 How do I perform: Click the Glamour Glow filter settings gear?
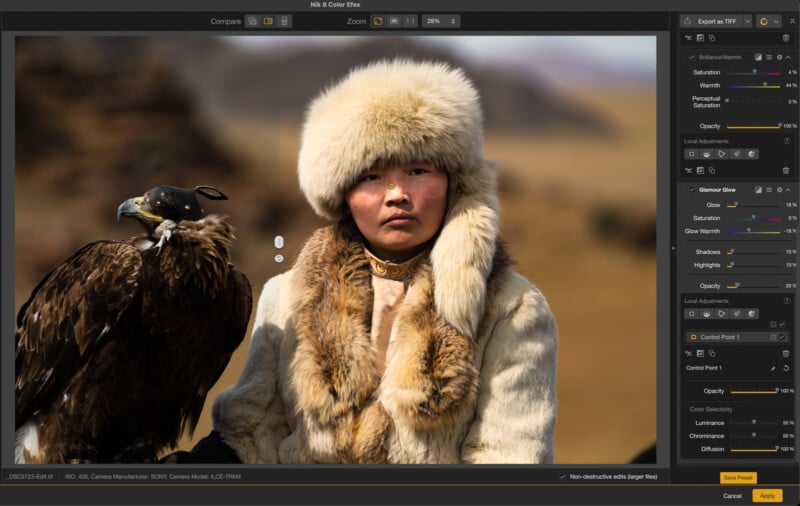pyautogui.click(x=779, y=189)
